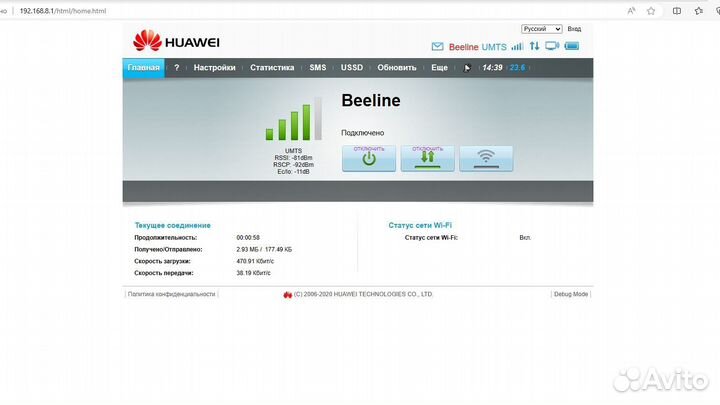720x405 pixels.
Task: Click the 14:39 time in menu bar
Action: click(x=492, y=68)
